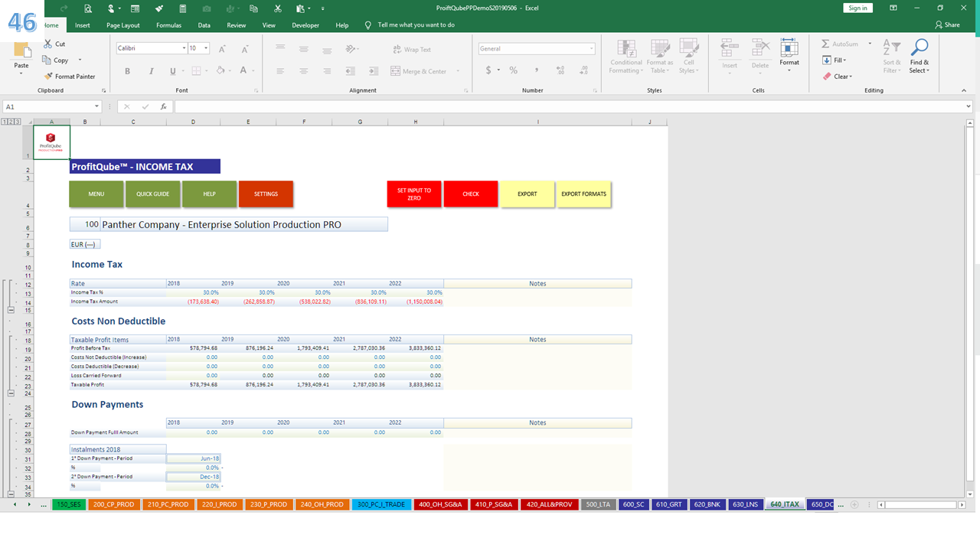The width and height of the screenshot is (980, 551).
Task: Toggle center text horizontally
Action: tap(304, 71)
